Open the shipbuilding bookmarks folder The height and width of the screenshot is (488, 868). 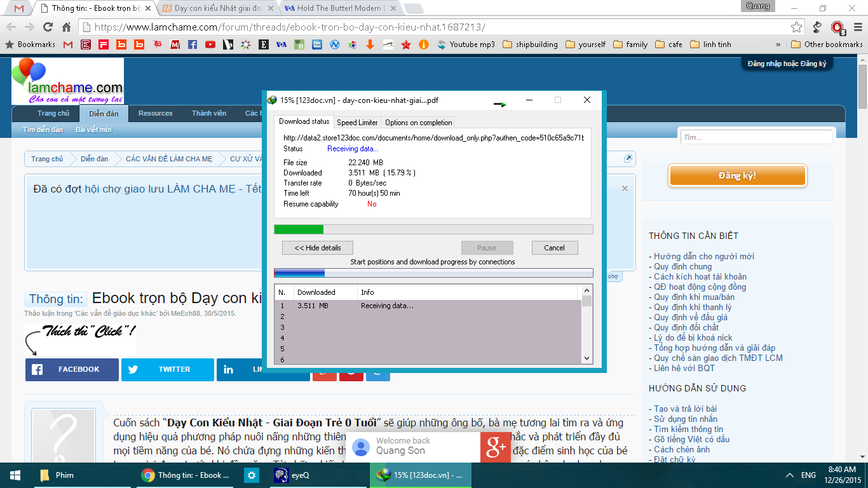[530, 44]
